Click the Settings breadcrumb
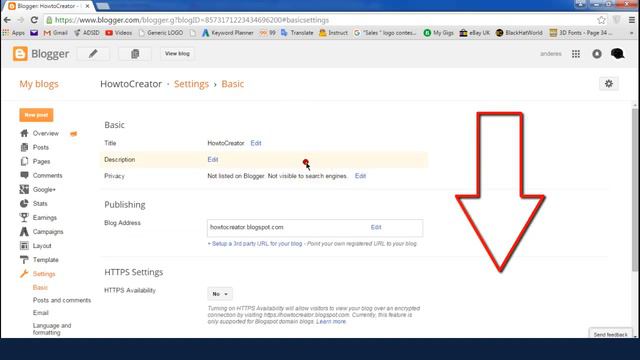The height and width of the screenshot is (360, 640). pos(191,84)
